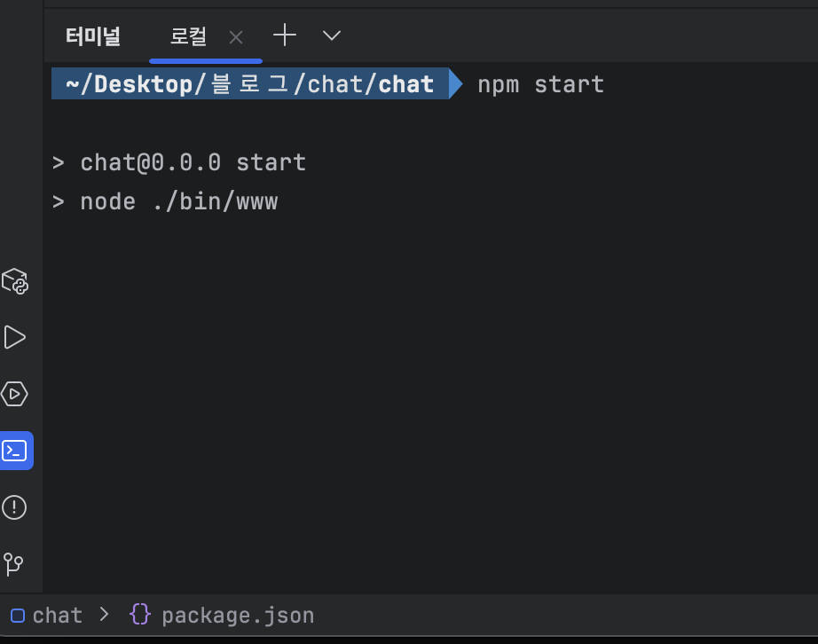
Task: Open the Problems tool window icon
Action: point(16,507)
